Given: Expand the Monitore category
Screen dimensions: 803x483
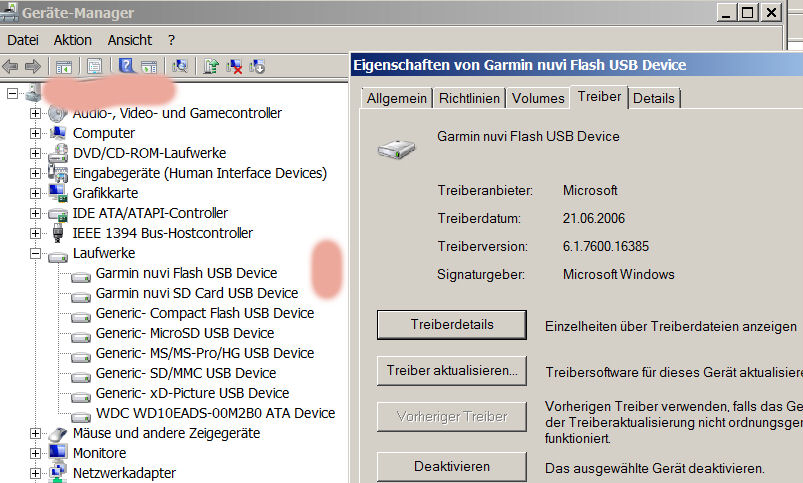Looking at the screenshot, I should pyautogui.click(x=35, y=453).
